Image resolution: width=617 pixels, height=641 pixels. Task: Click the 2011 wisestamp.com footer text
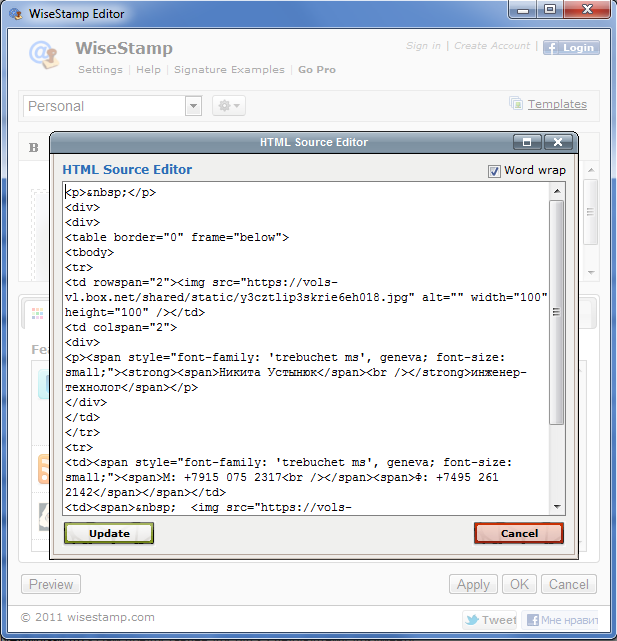tap(88, 617)
